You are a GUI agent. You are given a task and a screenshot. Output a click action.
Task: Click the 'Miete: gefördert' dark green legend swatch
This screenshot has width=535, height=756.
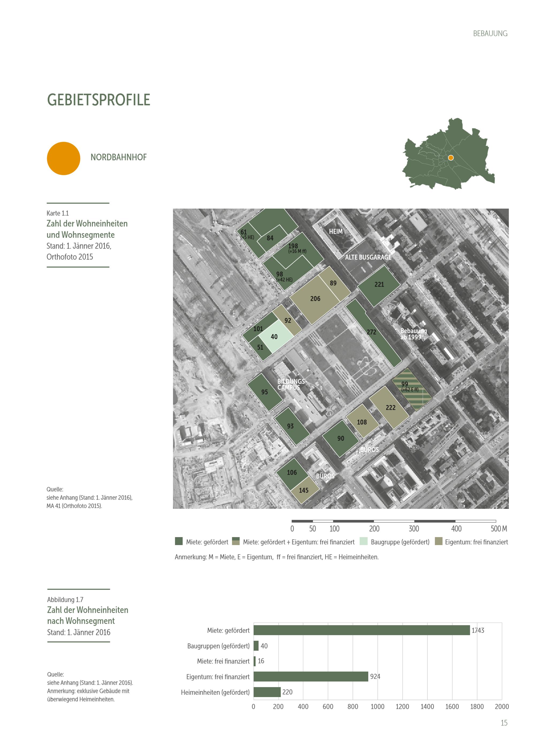point(178,541)
